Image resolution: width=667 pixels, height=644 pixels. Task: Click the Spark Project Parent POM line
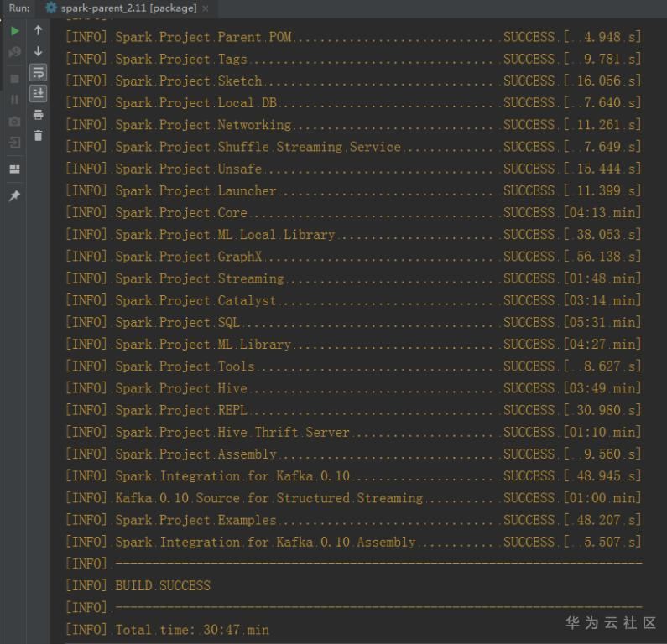click(353, 37)
